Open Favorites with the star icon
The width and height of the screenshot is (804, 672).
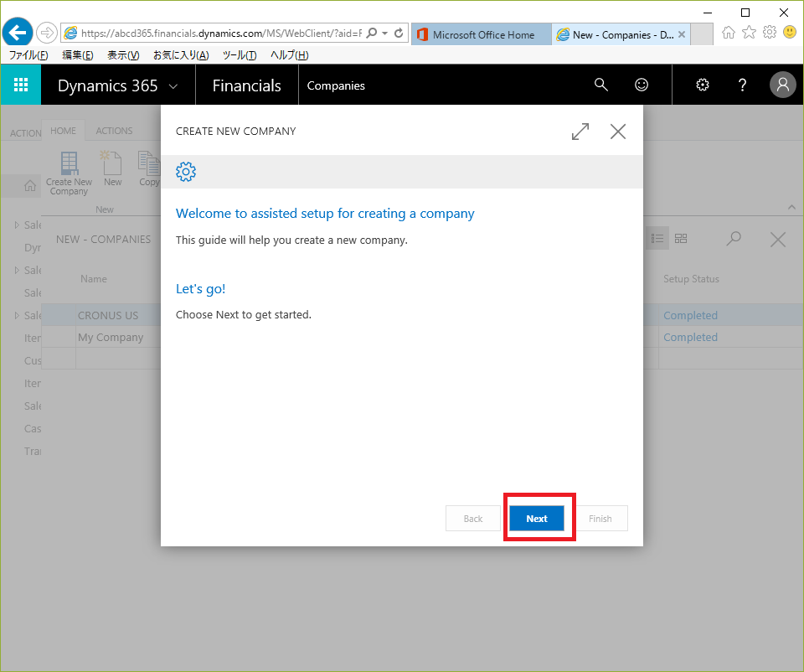coord(749,33)
